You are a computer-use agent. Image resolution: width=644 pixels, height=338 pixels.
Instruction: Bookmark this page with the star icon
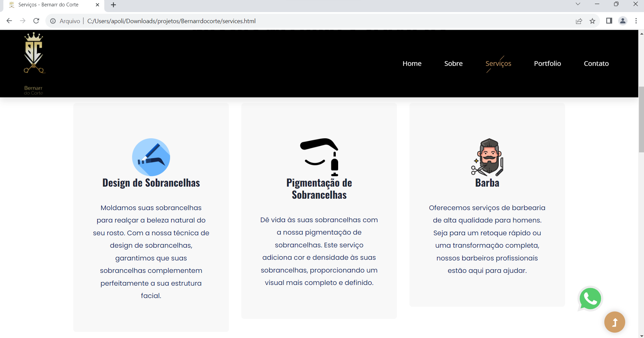click(x=592, y=21)
